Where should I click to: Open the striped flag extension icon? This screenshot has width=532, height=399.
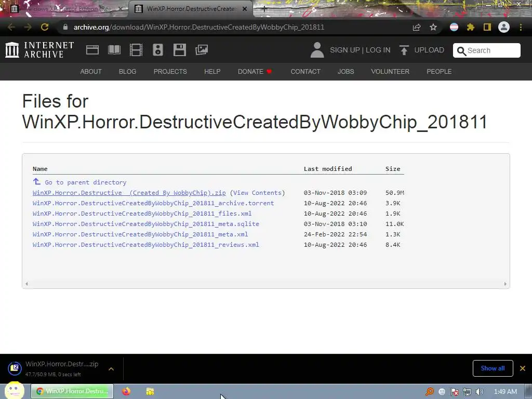pos(454,27)
